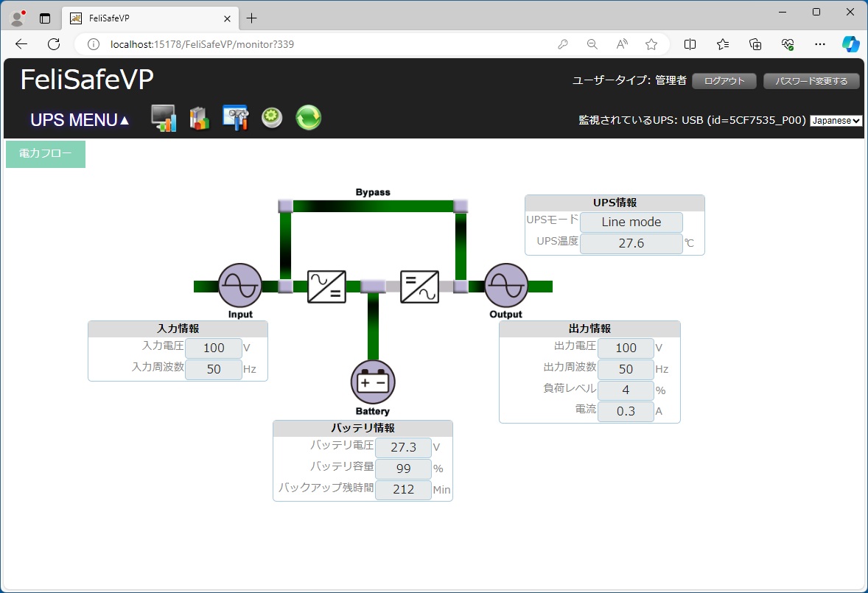
Task: Expand the UPS MENU
Action: 80,120
